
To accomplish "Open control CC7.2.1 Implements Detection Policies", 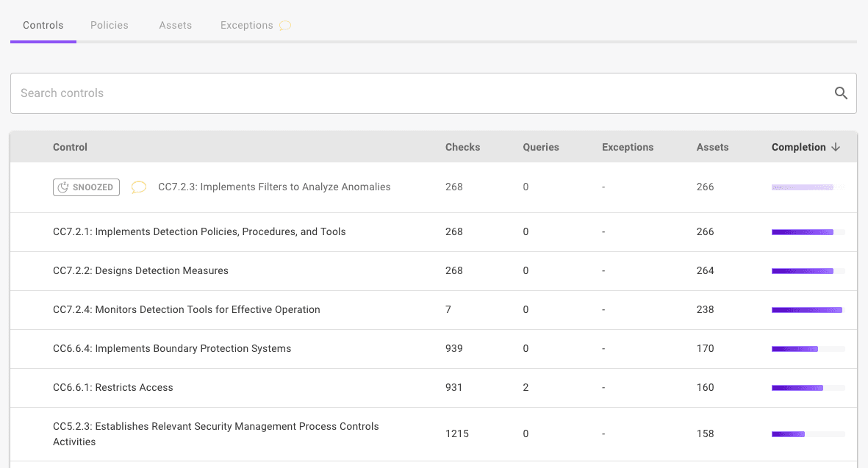I will point(199,231).
